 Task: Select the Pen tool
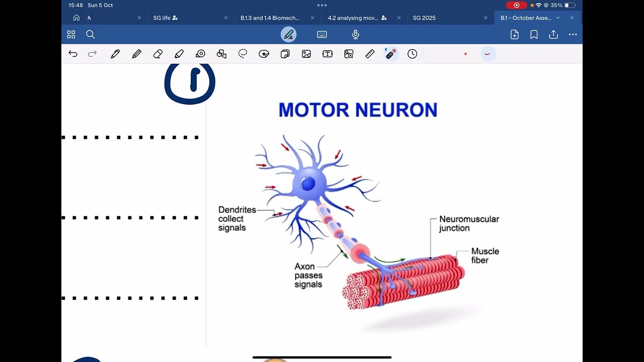(115, 54)
